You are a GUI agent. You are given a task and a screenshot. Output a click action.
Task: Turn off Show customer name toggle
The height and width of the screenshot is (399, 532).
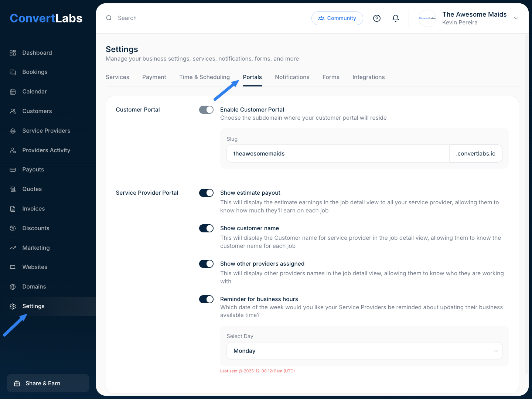(x=206, y=228)
